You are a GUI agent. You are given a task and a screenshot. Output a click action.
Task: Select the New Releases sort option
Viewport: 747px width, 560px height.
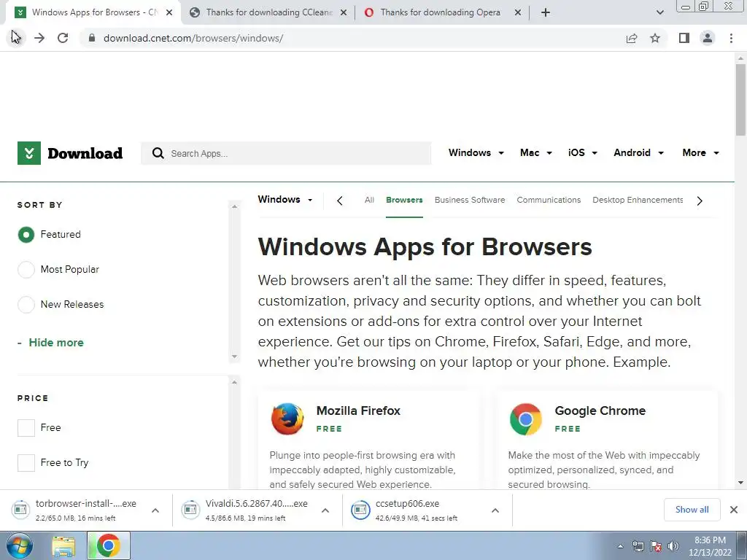[x=26, y=304]
